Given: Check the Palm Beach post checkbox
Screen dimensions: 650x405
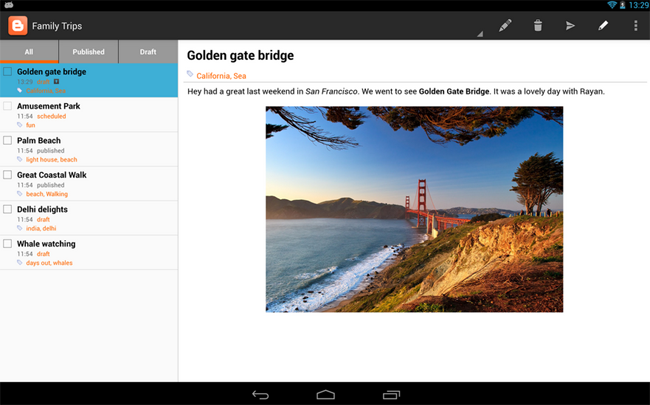Looking at the screenshot, I should pos(7,141).
